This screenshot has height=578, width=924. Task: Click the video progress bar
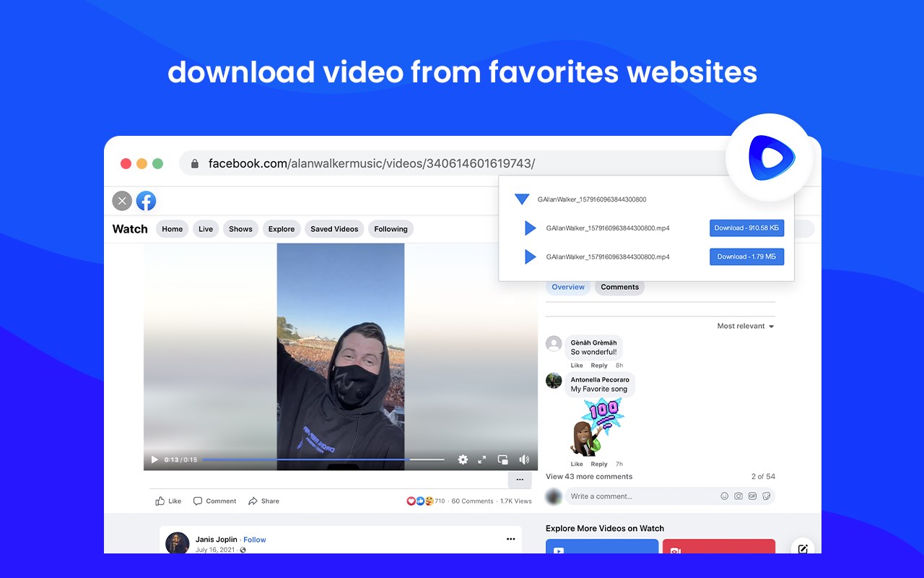323,460
